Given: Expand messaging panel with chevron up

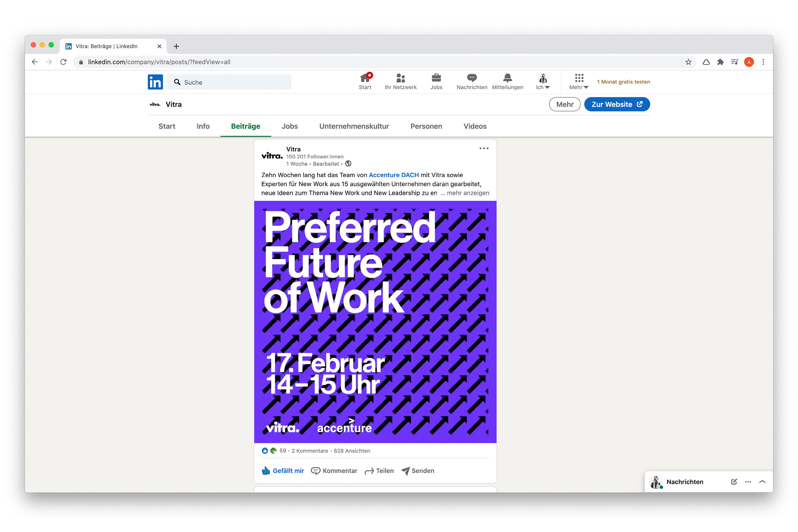Looking at the screenshot, I should [762, 482].
